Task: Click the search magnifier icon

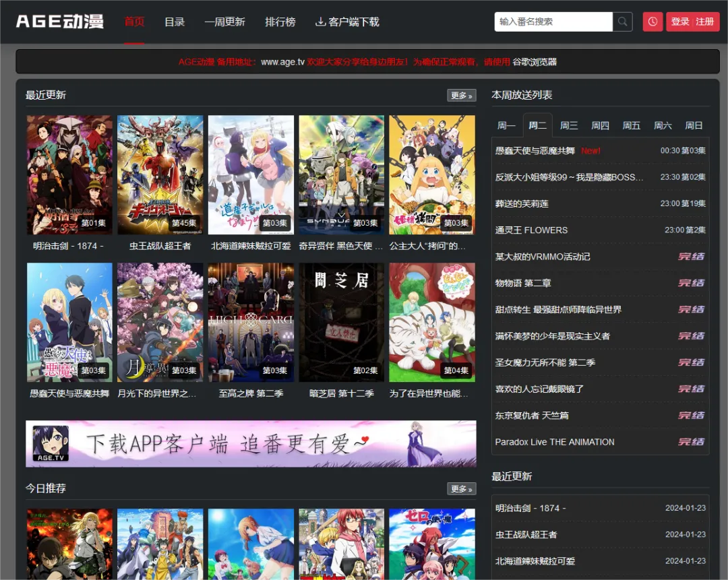Action: point(623,22)
